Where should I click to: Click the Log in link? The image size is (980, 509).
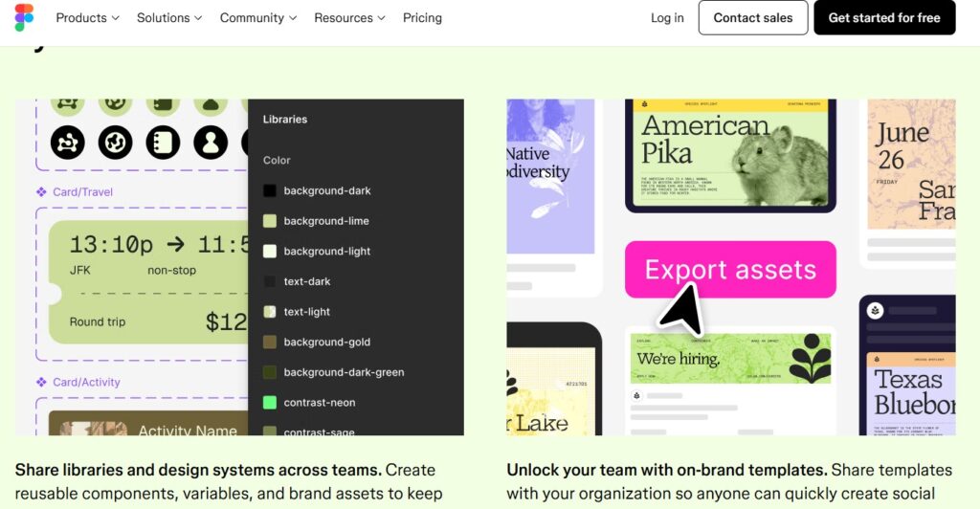[667, 17]
